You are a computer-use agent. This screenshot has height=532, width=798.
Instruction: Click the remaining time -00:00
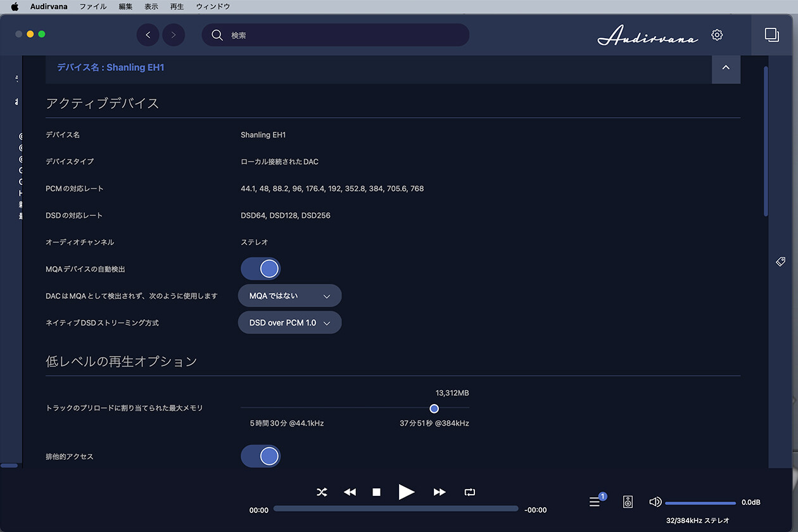tap(536, 510)
